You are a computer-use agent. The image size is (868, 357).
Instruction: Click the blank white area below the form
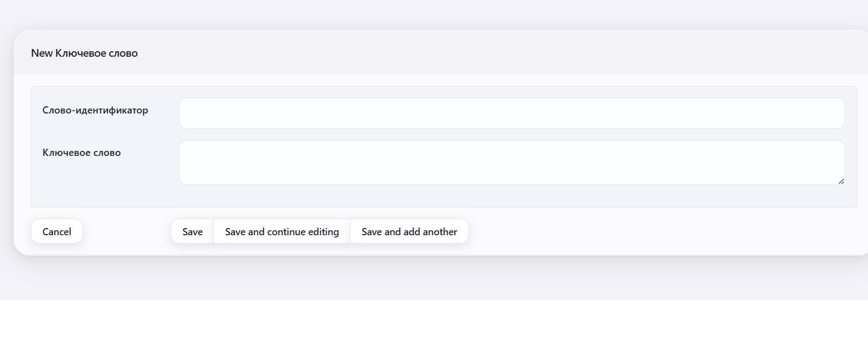pyautogui.click(x=434, y=328)
